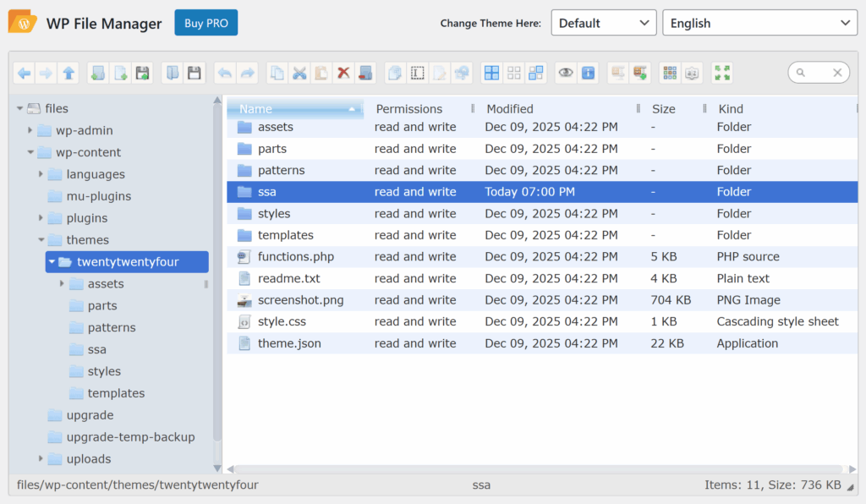The width and height of the screenshot is (866, 504).
Task: Go up to the parent directory
Action: (x=69, y=73)
